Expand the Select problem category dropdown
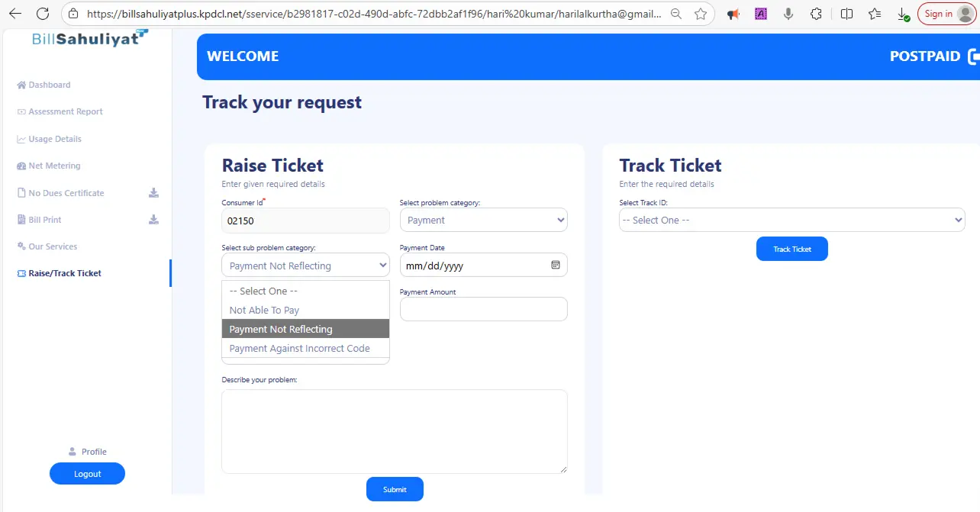Screen dimensions: 980x512 point(483,221)
